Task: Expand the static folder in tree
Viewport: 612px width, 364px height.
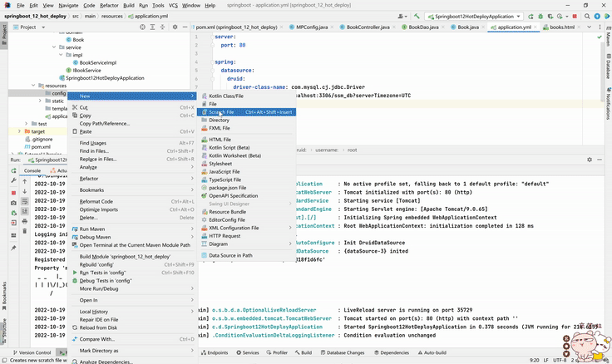Action: tap(40, 101)
